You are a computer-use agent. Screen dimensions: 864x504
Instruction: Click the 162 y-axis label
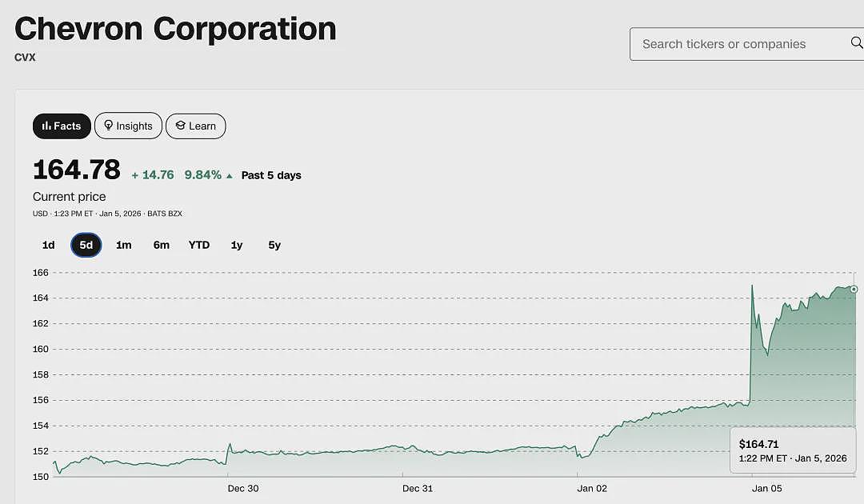click(x=41, y=324)
